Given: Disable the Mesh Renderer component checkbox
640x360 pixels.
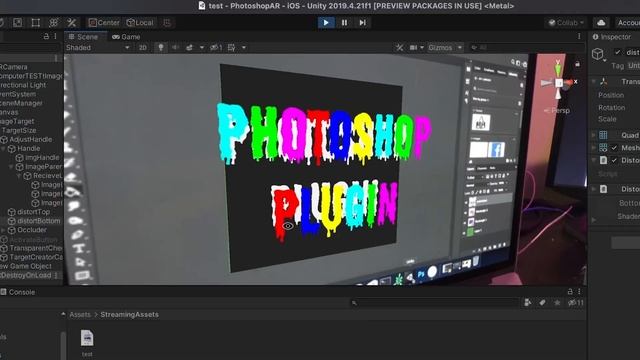Looking at the screenshot, I should click(x=614, y=148).
